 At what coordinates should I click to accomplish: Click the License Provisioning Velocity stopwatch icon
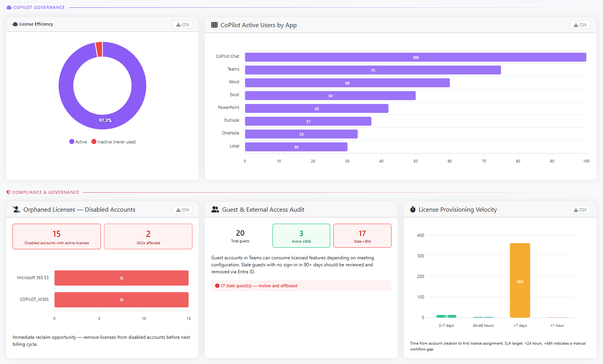click(413, 209)
